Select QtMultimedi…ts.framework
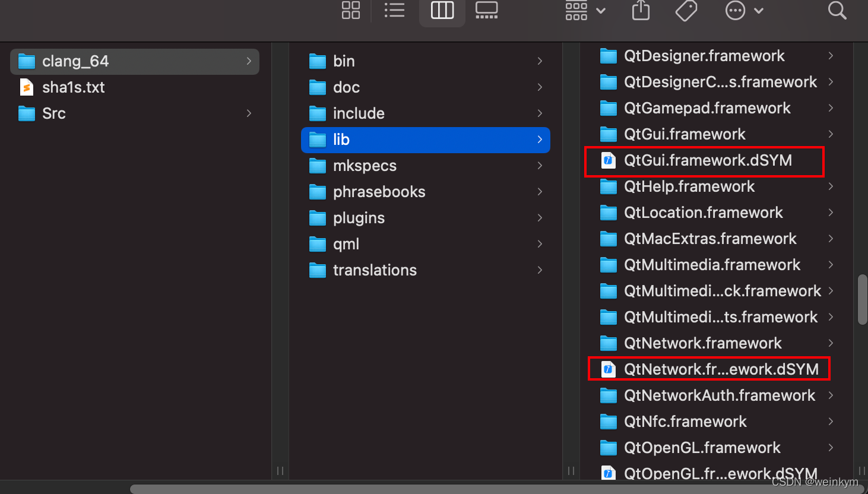 tap(717, 317)
